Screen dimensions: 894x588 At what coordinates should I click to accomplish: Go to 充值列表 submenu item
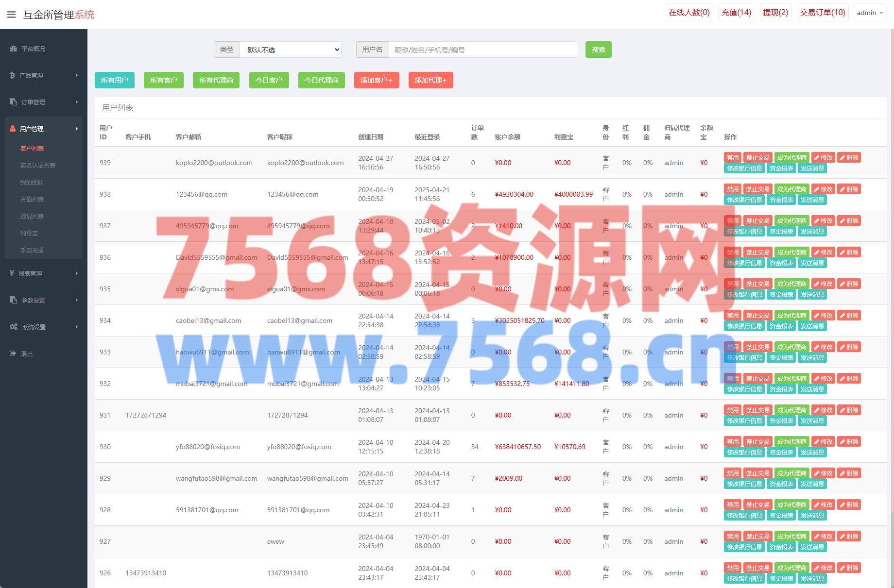(32, 199)
